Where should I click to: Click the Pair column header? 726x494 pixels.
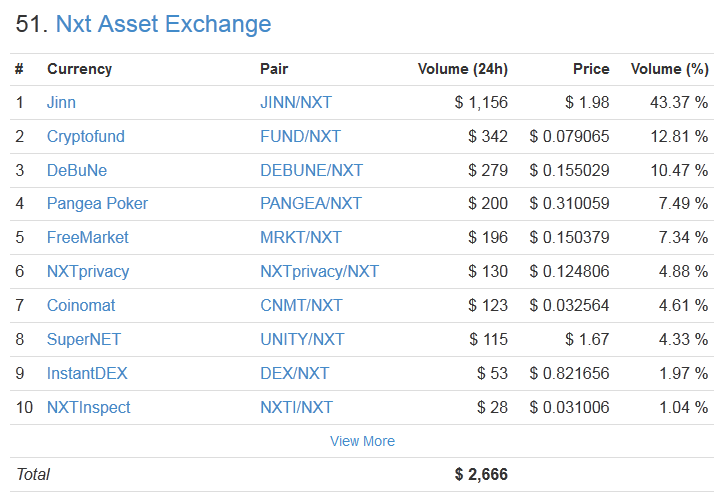coord(274,69)
